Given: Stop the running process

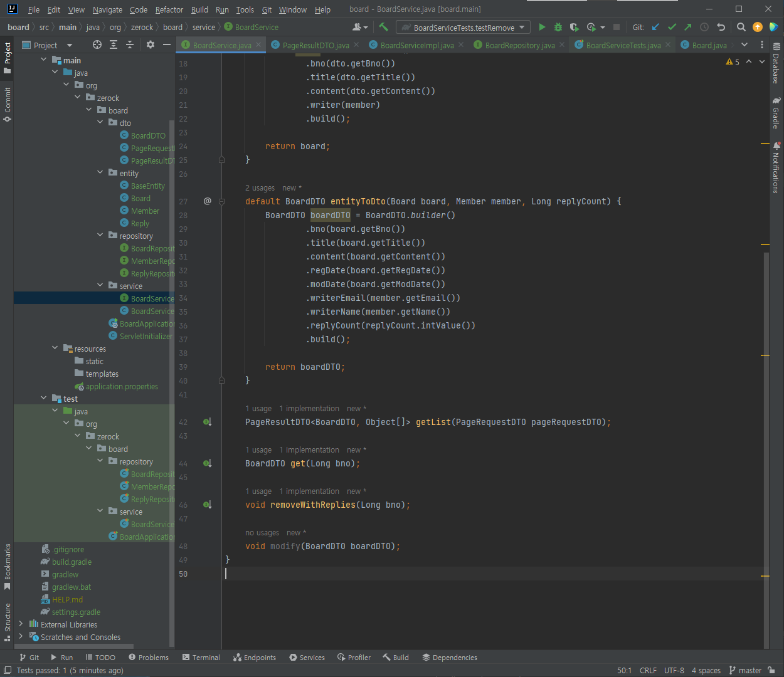Looking at the screenshot, I should [x=617, y=27].
